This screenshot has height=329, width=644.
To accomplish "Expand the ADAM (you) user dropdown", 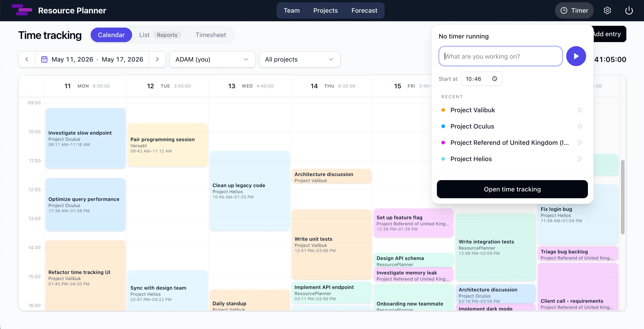I will 212,59.
